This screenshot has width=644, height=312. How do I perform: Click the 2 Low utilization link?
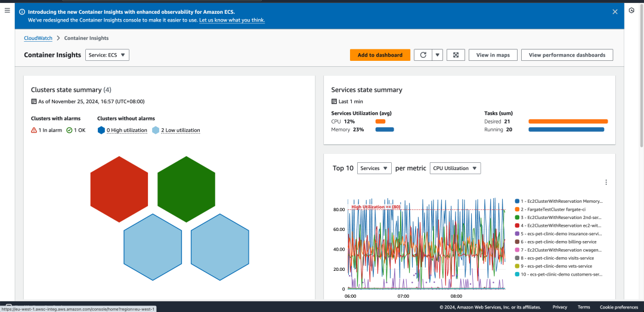[x=180, y=130]
